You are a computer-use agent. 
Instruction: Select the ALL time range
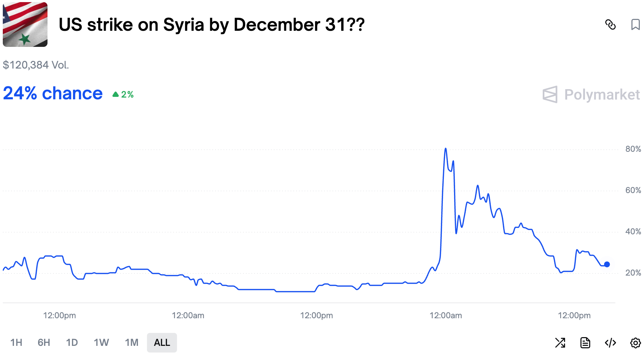click(162, 343)
